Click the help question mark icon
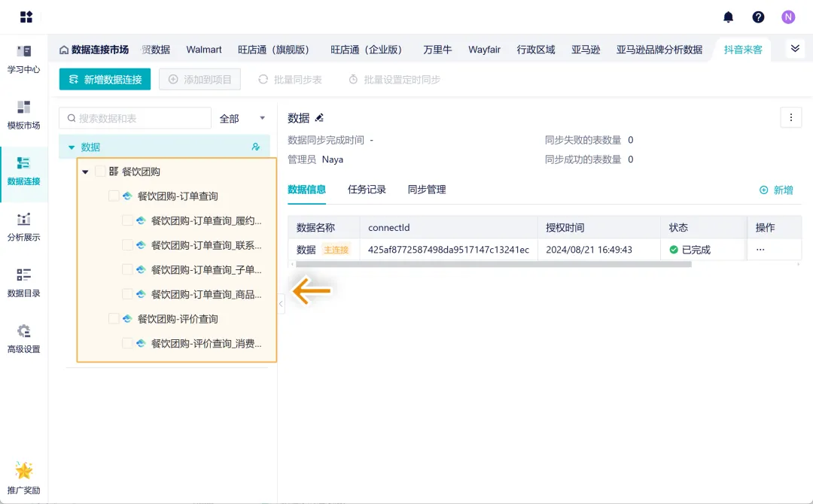This screenshot has width=813, height=504. 758,17
